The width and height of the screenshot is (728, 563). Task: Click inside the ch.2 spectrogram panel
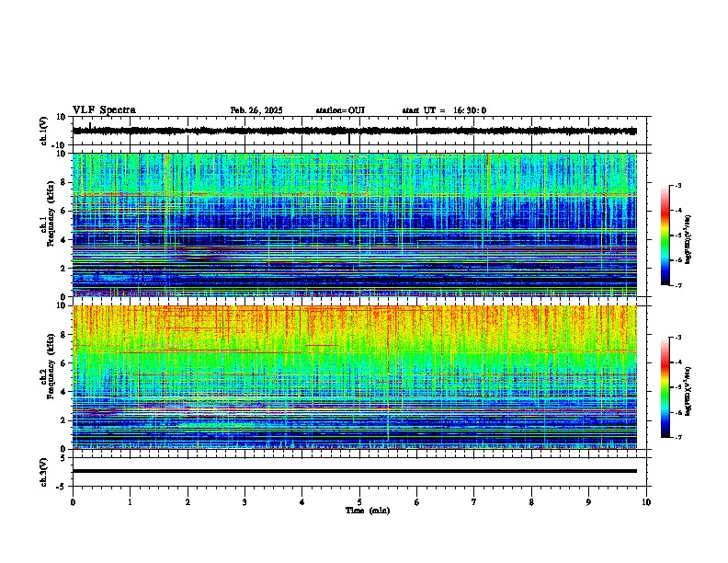(x=355, y=377)
